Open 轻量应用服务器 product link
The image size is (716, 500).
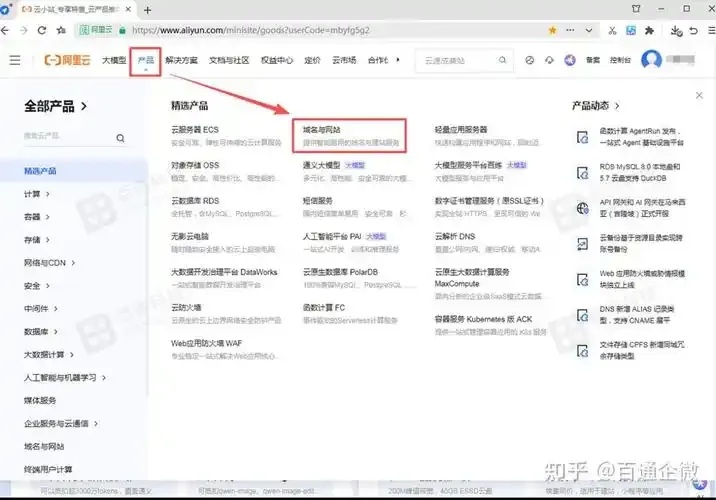click(x=461, y=130)
